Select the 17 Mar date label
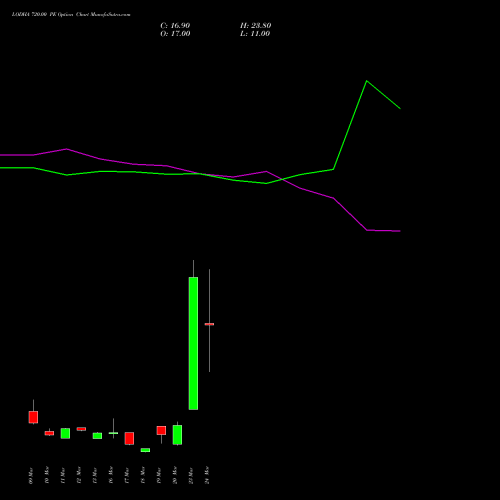The height and width of the screenshot is (500, 500). pos(127,475)
